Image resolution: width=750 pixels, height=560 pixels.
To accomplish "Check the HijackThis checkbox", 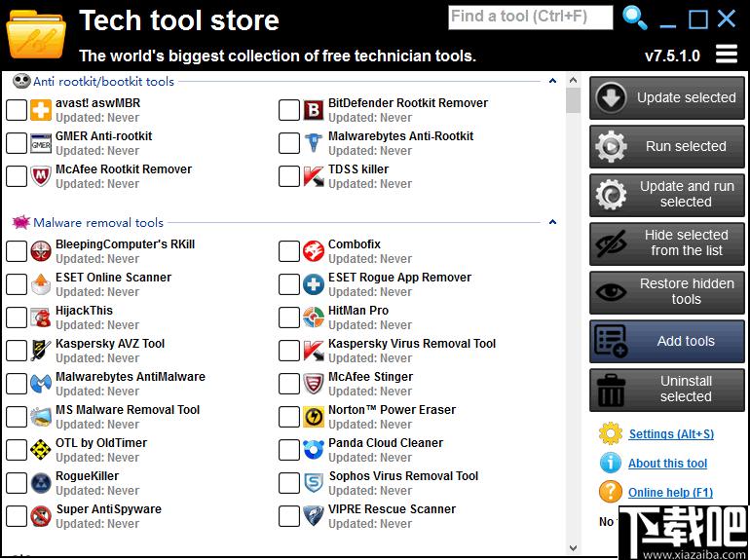I will click(17, 317).
